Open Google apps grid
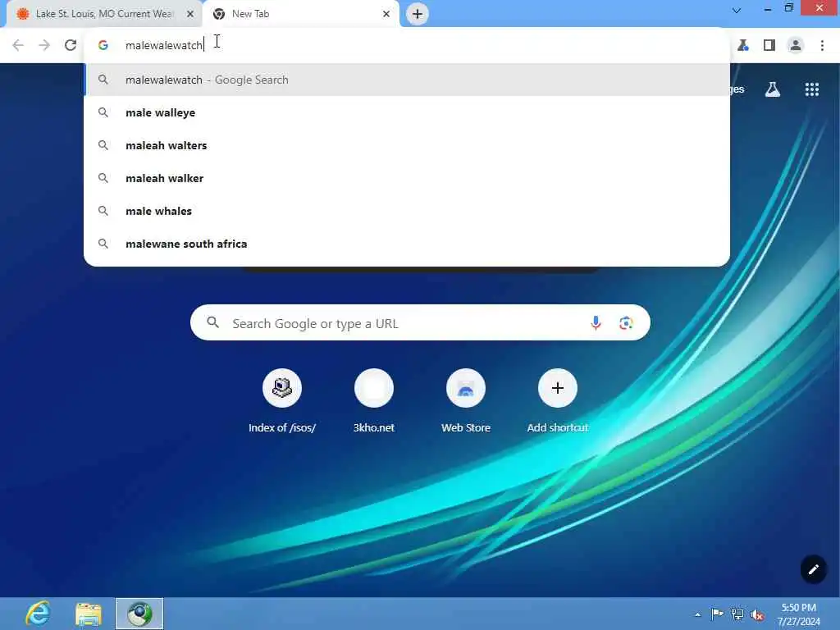This screenshot has height=630, width=840. (x=811, y=89)
